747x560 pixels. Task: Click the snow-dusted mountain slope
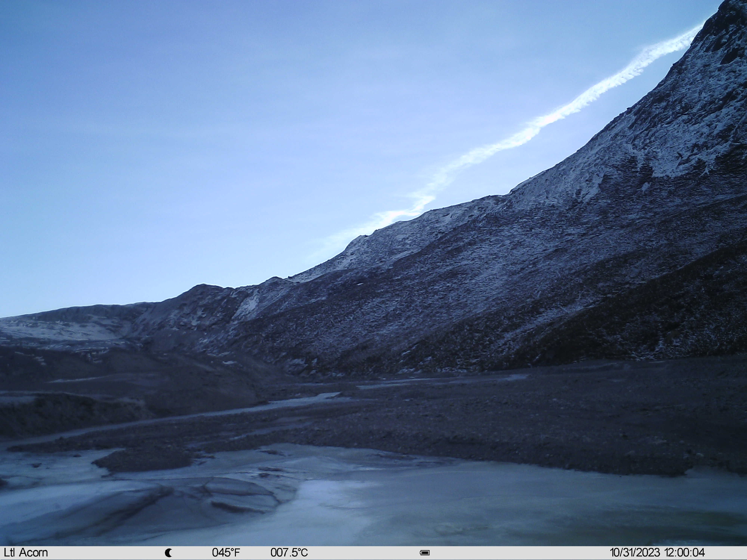pos(506,270)
